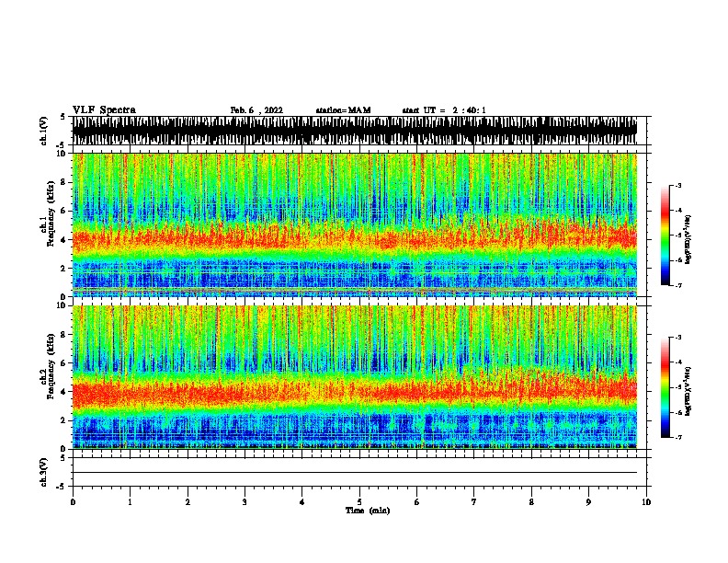Screen dimensions: 728x563
Task: Click the time axis tick label "1"
Action: click(x=130, y=502)
